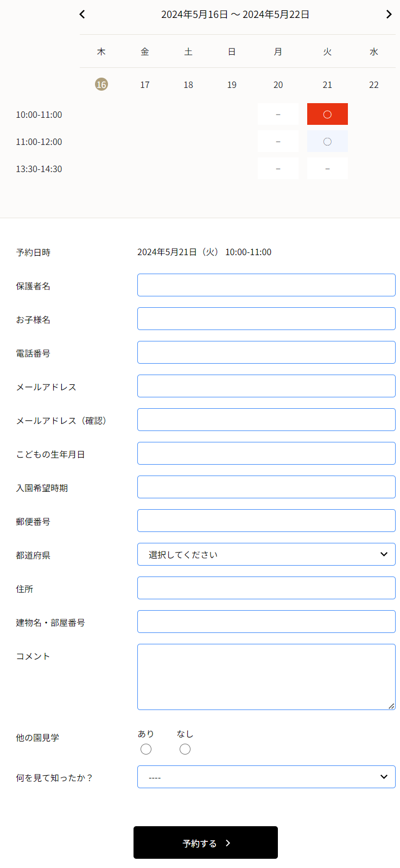Click the 電話番号 phone number field

coord(266,352)
